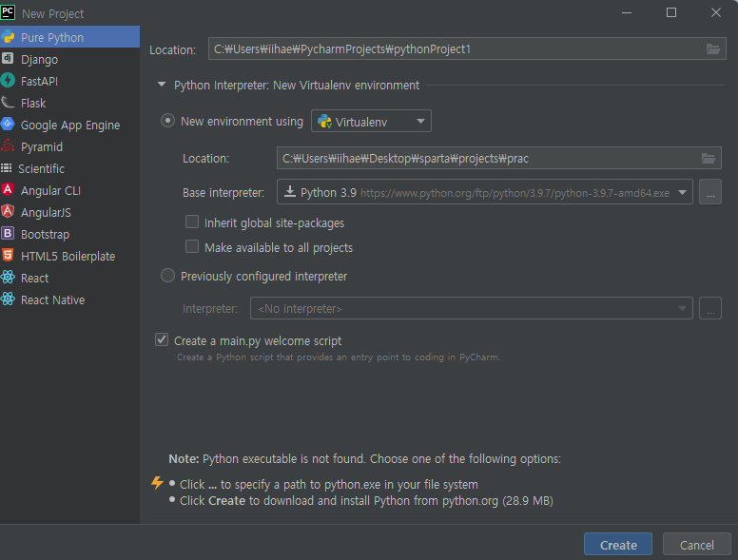The width and height of the screenshot is (738, 560).
Task: Open Base interpreter Python 3.9 dropdown arrow
Action: tap(682, 192)
